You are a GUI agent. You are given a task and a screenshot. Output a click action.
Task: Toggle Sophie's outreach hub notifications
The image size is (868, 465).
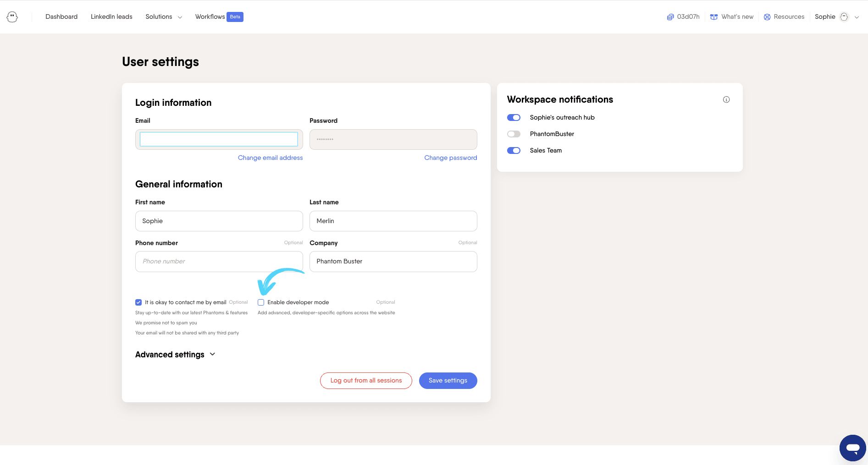coord(514,118)
